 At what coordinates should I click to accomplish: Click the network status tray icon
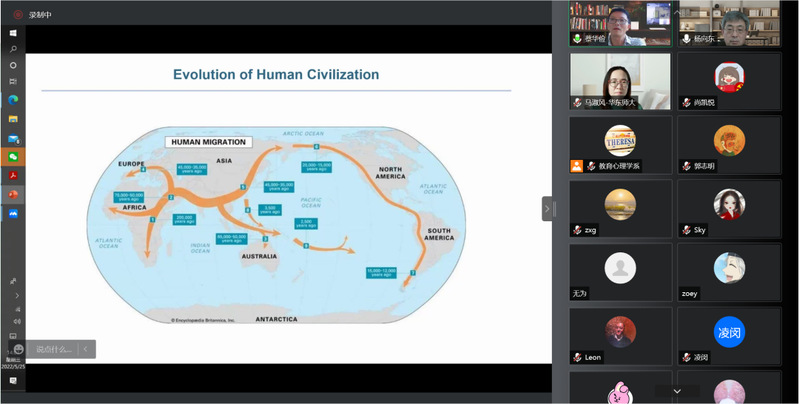pyautogui.click(x=17, y=309)
